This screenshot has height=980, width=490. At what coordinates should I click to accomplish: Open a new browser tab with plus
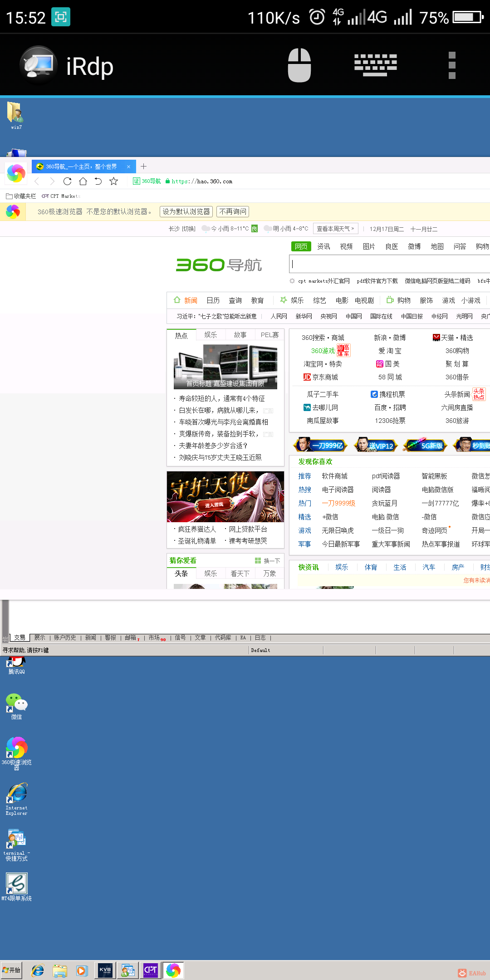coord(144,167)
